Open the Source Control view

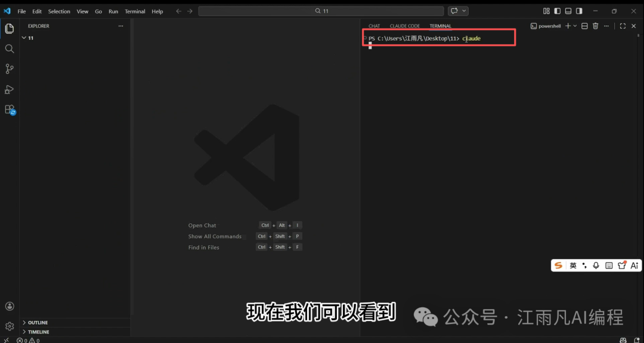[x=10, y=69]
